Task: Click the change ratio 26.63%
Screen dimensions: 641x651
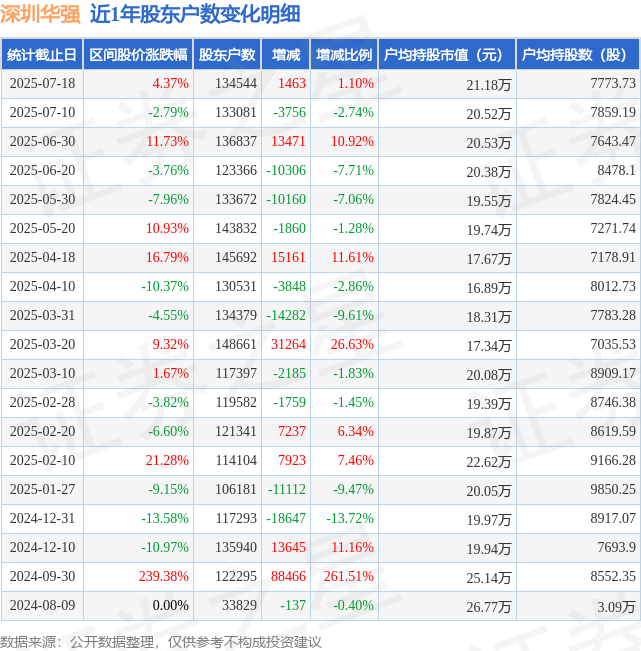Action: point(352,344)
